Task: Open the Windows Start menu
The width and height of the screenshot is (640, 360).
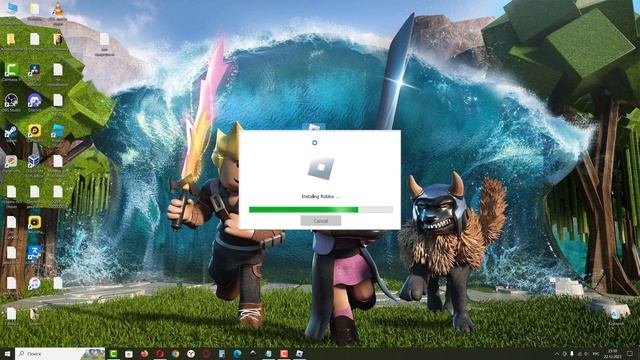Action: [x=7, y=353]
